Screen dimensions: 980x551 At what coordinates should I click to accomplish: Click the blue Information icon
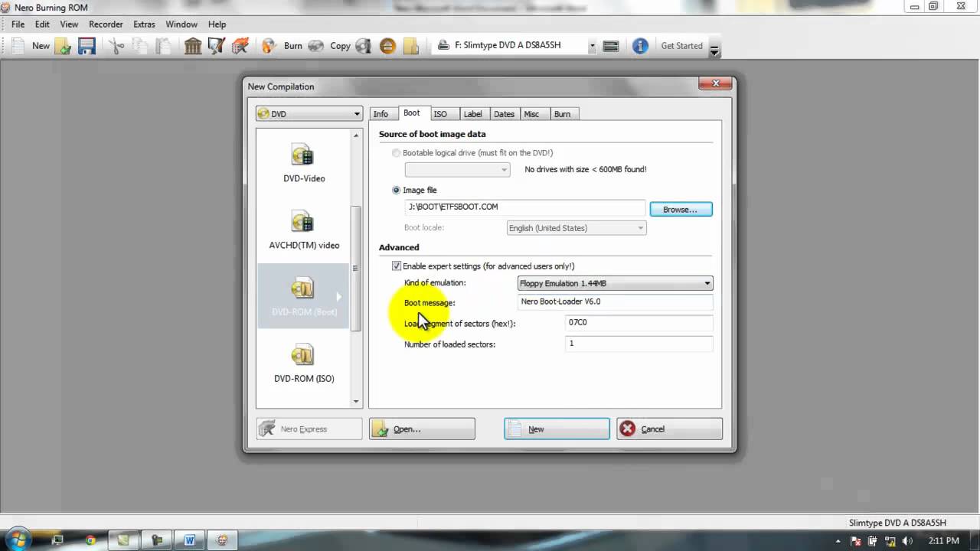(640, 46)
